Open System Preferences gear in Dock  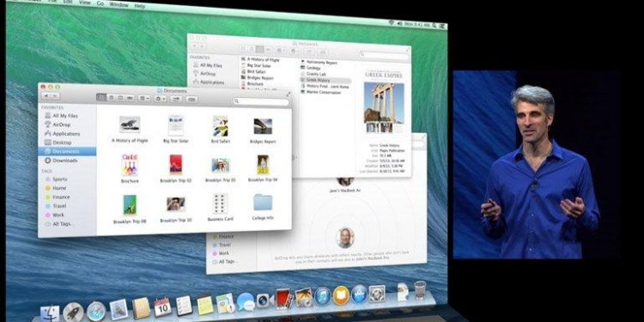[x=377, y=294]
